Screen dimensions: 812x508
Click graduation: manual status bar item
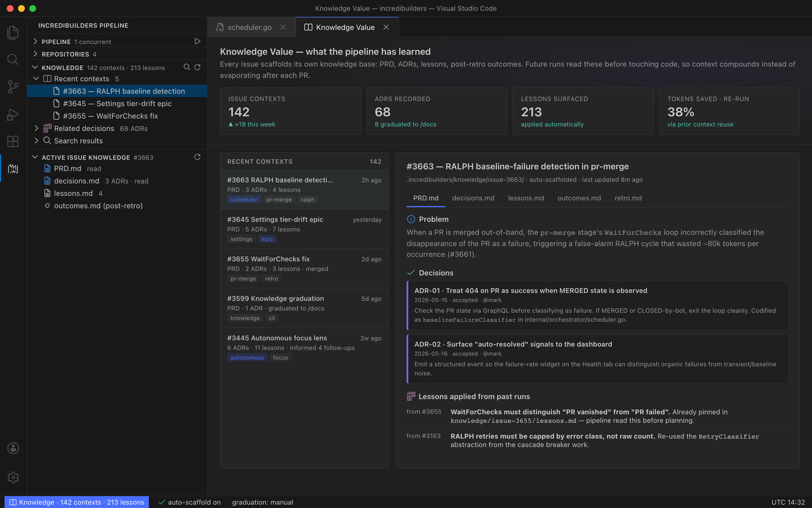click(262, 502)
